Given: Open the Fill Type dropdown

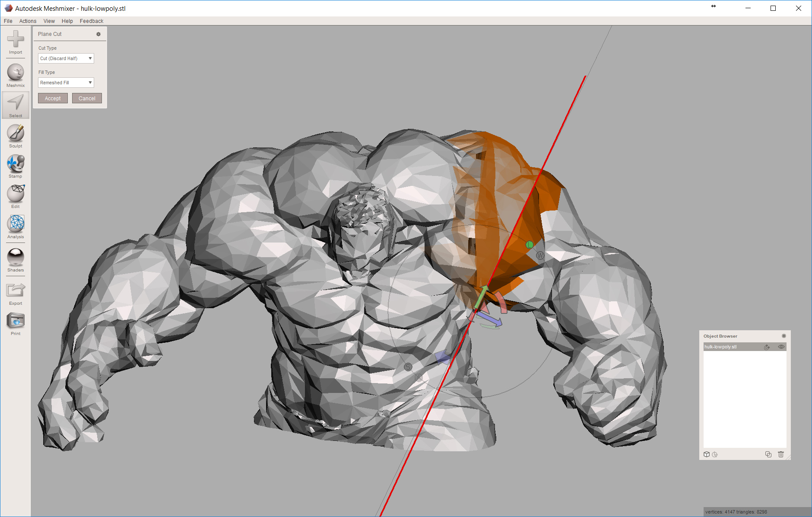Looking at the screenshot, I should click(66, 82).
